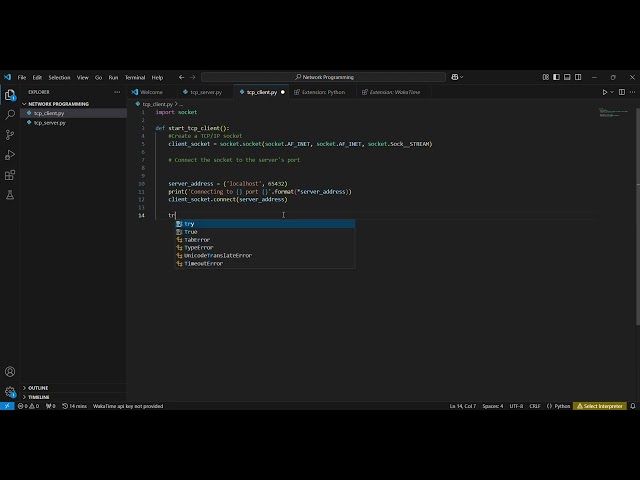640x480 pixels.
Task: Click the remote window indicator in status bar
Action: (x=7, y=406)
